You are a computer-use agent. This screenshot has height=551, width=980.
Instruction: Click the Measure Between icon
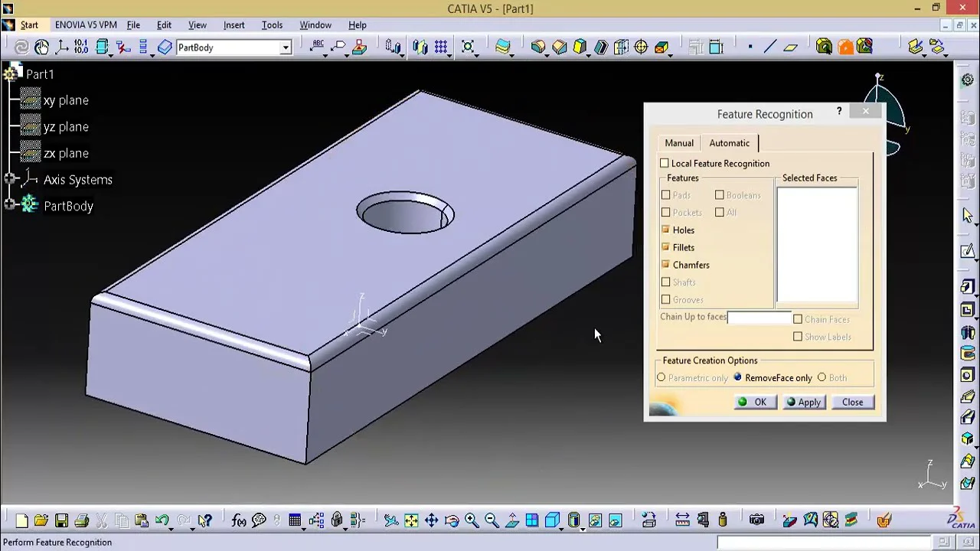682,521
